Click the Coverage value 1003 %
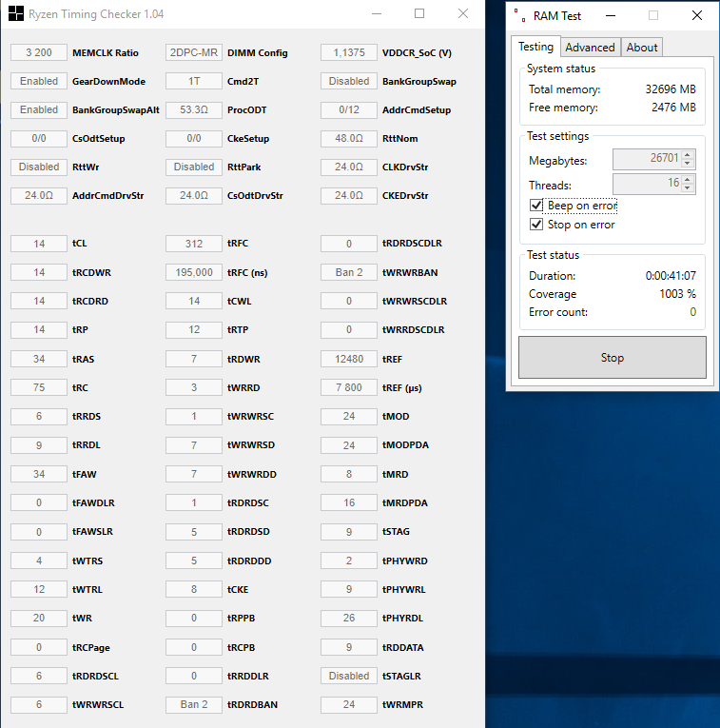Viewport: 720px width, 728px height. (678, 293)
